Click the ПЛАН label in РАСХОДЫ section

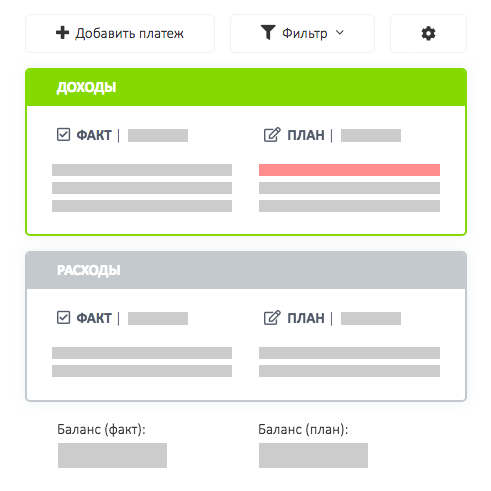point(306,318)
